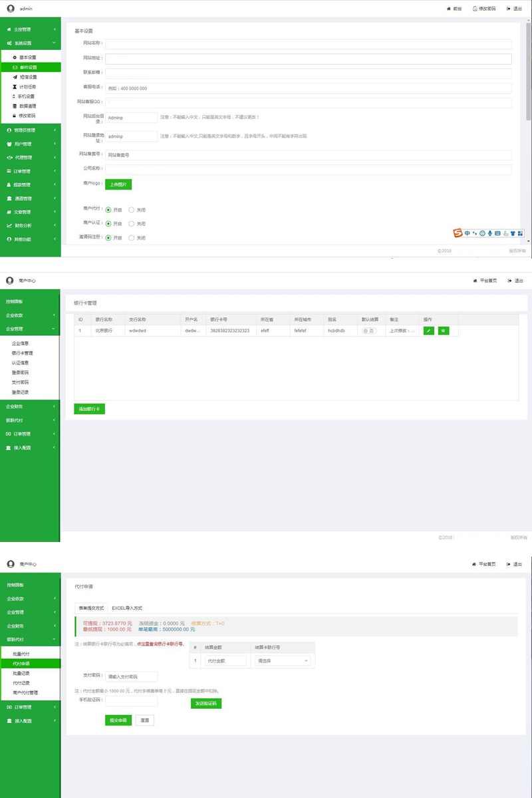Click 发送验证码 send code button
Image resolution: width=532 pixels, height=798 pixels.
[205, 703]
